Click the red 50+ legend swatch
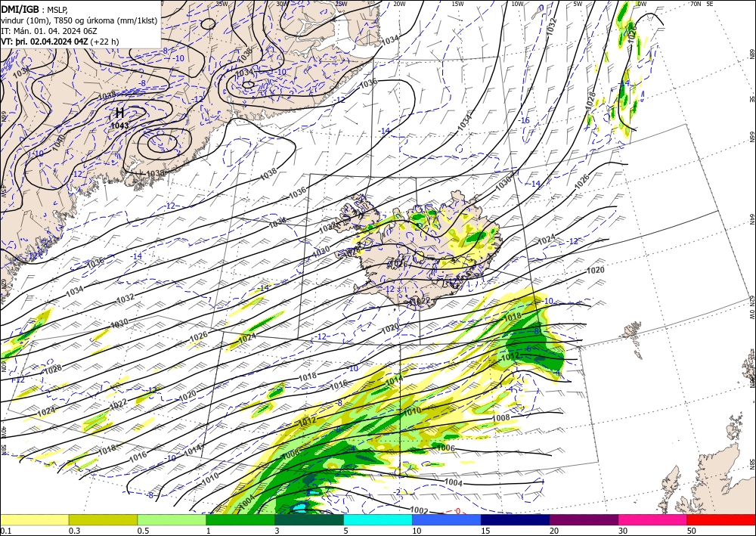Viewport: 756px width, 536px height. click(721, 519)
